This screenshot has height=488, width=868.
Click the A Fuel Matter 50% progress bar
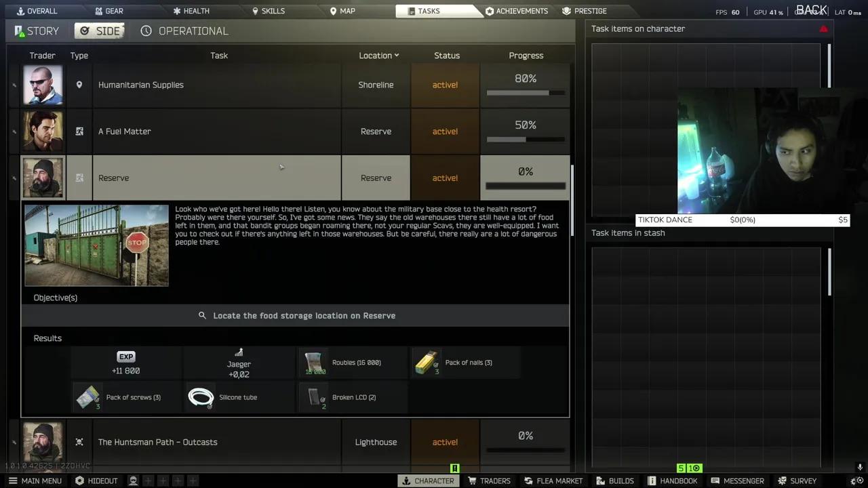[x=526, y=140]
